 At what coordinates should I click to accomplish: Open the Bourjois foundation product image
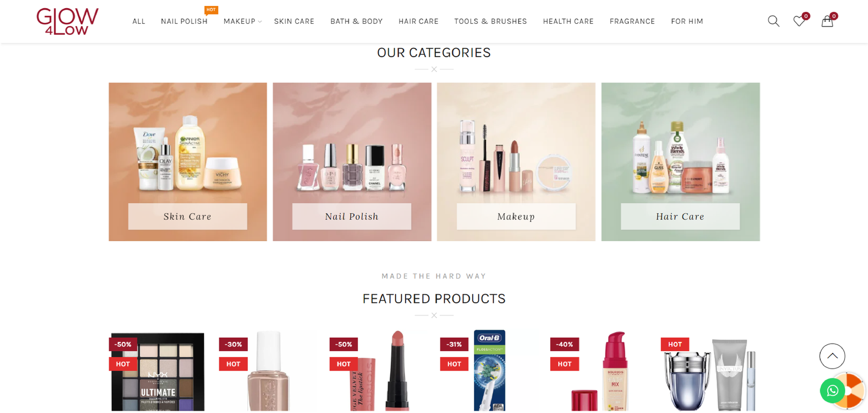coord(601,371)
